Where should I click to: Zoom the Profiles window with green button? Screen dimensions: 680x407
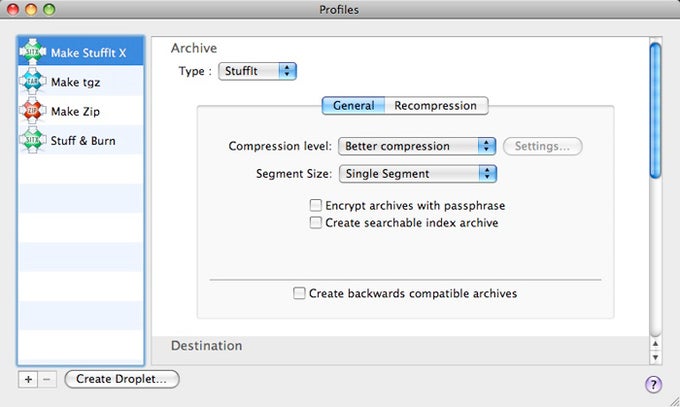click(x=49, y=9)
